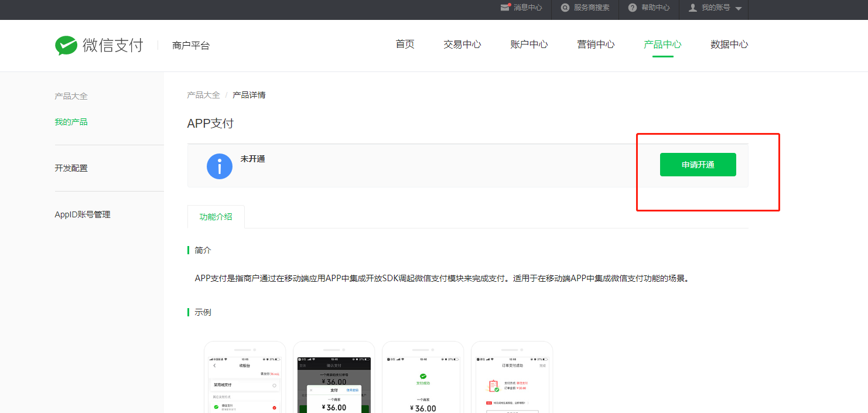Click the APP支付 page heading
The image size is (868, 413).
click(210, 124)
